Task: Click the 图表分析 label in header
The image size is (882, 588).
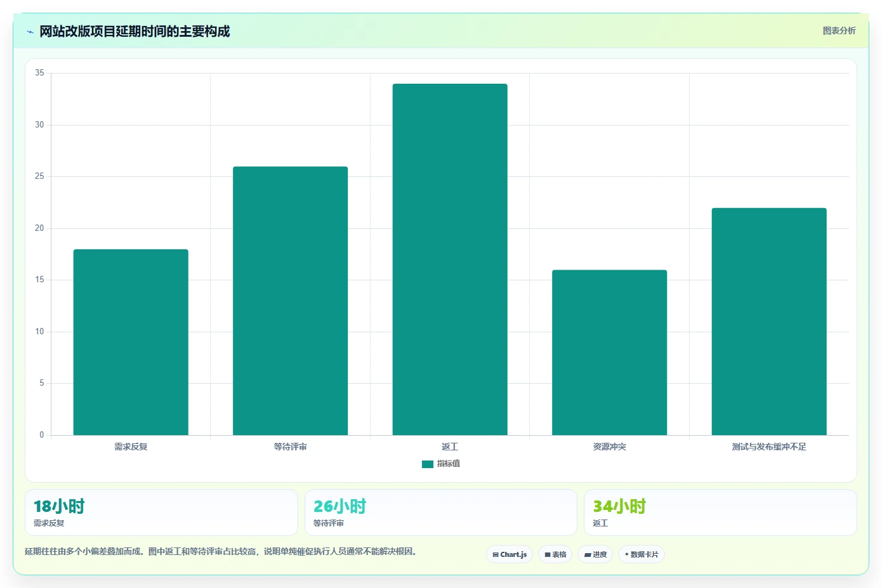Action: (839, 30)
